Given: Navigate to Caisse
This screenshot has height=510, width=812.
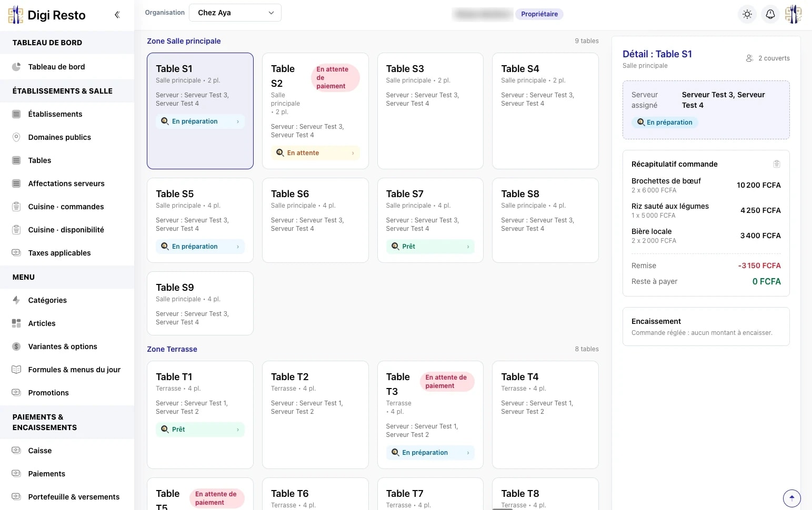Looking at the screenshot, I should 67,451.
